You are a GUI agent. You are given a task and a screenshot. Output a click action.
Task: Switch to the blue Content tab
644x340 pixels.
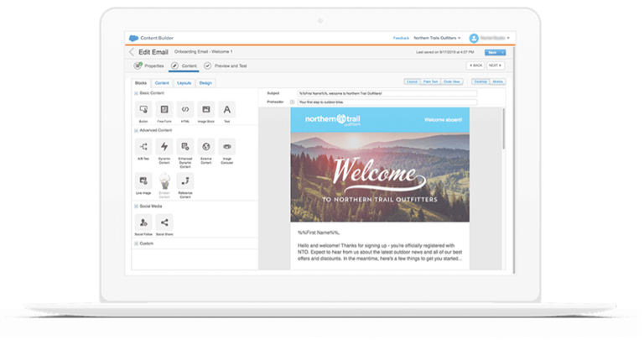click(163, 83)
